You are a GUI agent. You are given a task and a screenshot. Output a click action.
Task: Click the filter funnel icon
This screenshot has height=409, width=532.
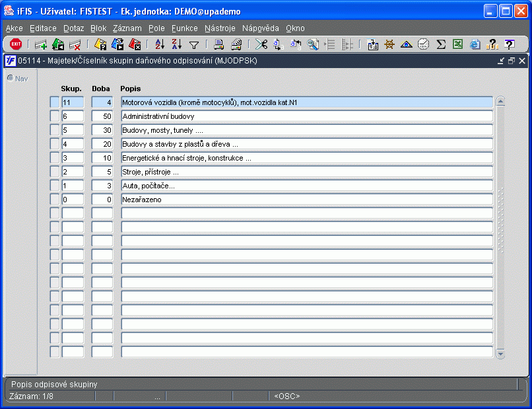(x=194, y=45)
